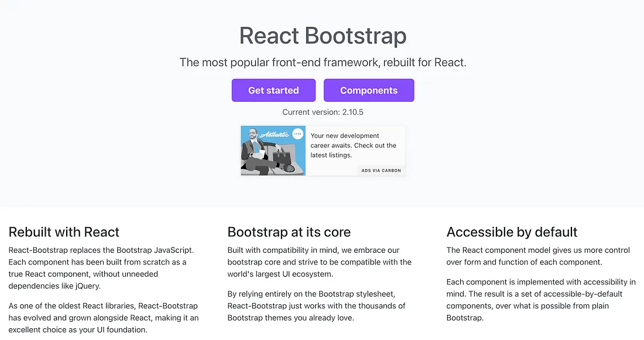Click the Current version 2.10.5 text
Screen dimensions: 644x340
click(x=323, y=112)
